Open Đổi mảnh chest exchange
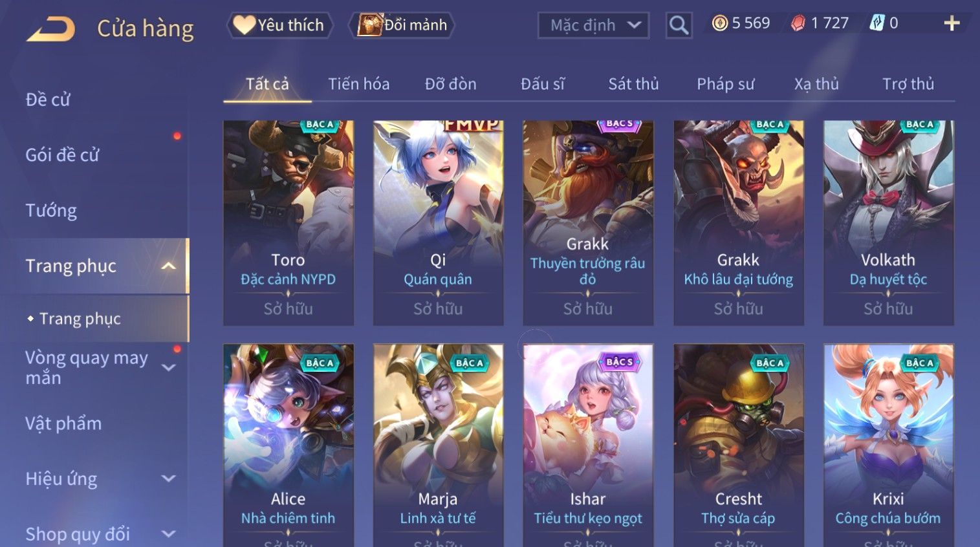This screenshot has height=547, width=980. click(402, 25)
